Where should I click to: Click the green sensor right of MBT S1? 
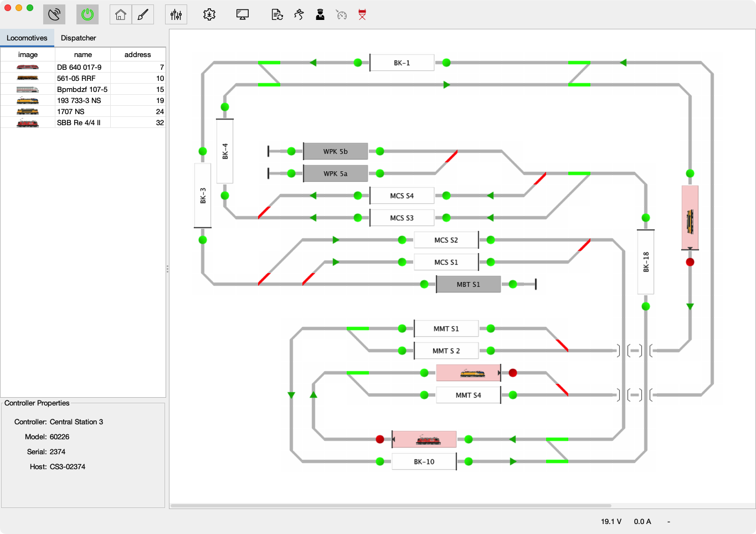(x=513, y=284)
